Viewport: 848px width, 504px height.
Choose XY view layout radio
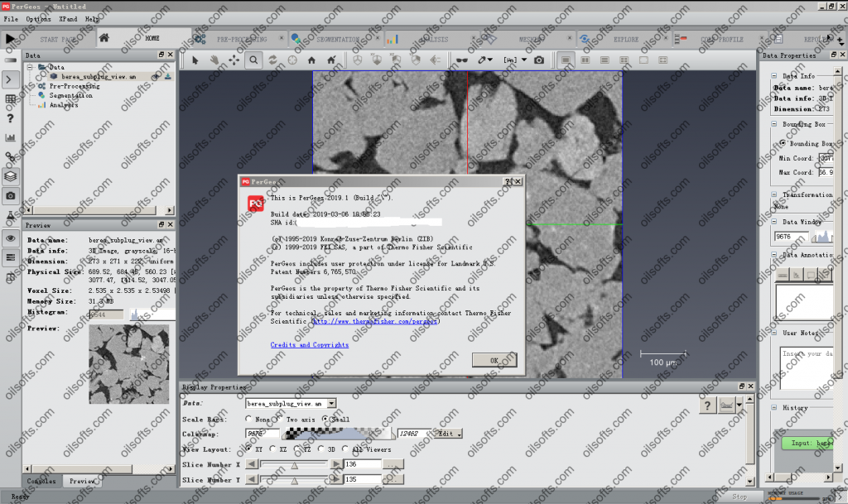(248, 449)
